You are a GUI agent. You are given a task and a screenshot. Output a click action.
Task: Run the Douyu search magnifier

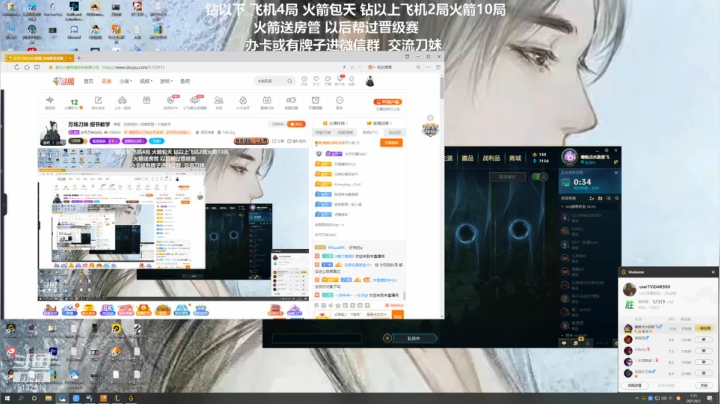[290, 81]
